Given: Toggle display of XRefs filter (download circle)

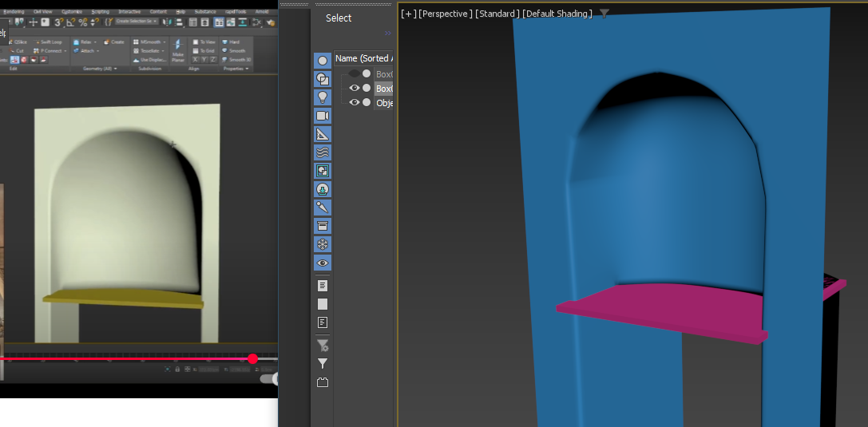Looking at the screenshot, I should [323, 189].
